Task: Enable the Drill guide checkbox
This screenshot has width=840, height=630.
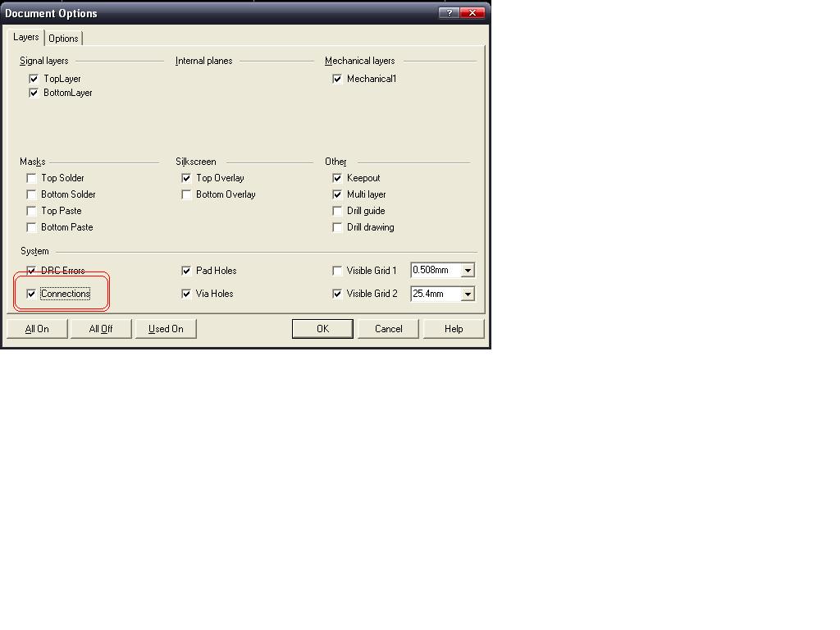Action: click(x=337, y=211)
